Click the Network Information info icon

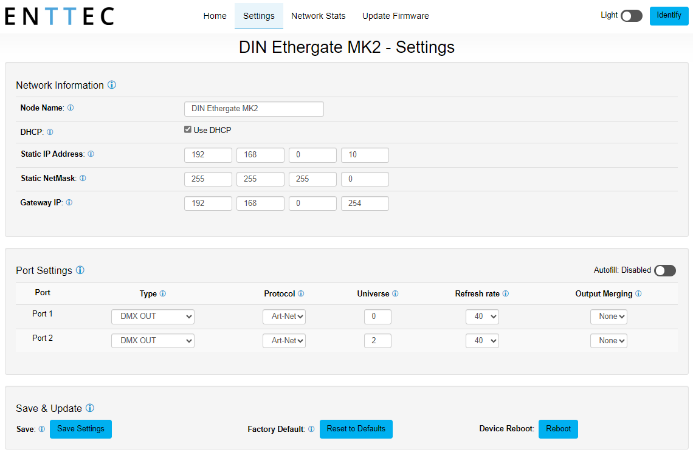[112, 85]
